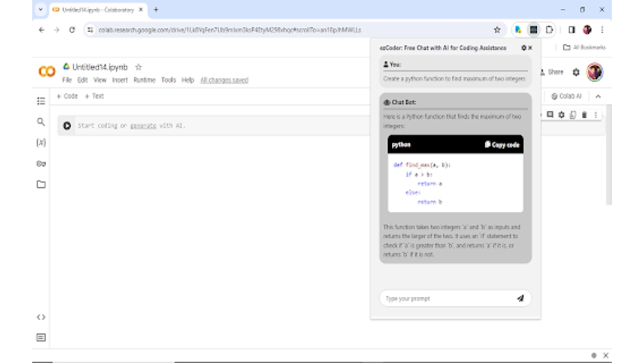Click into the code cell editor
The image size is (644, 363).
click(x=222, y=126)
